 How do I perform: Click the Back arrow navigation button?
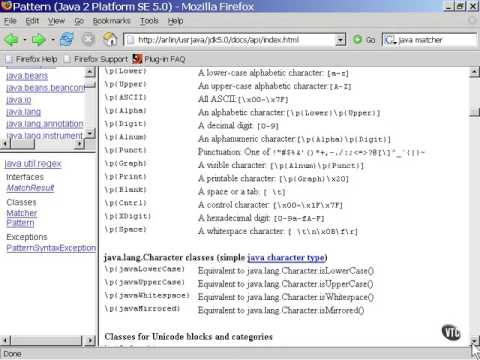(x=11, y=40)
